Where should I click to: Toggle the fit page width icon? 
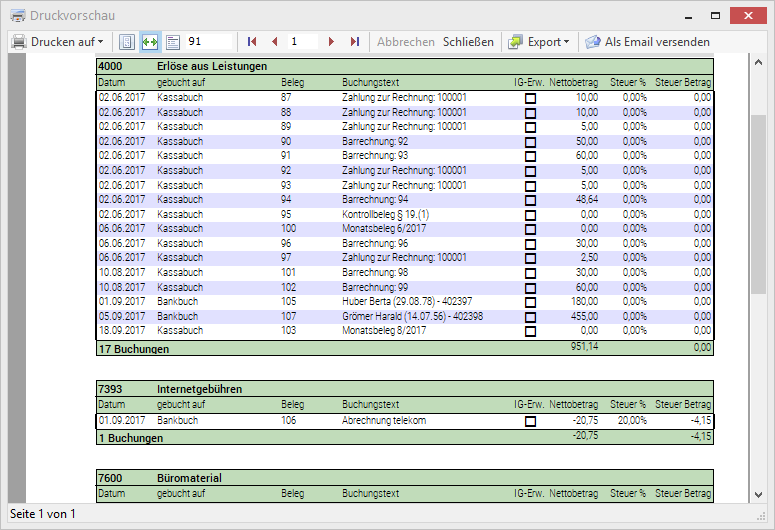point(149,42)
